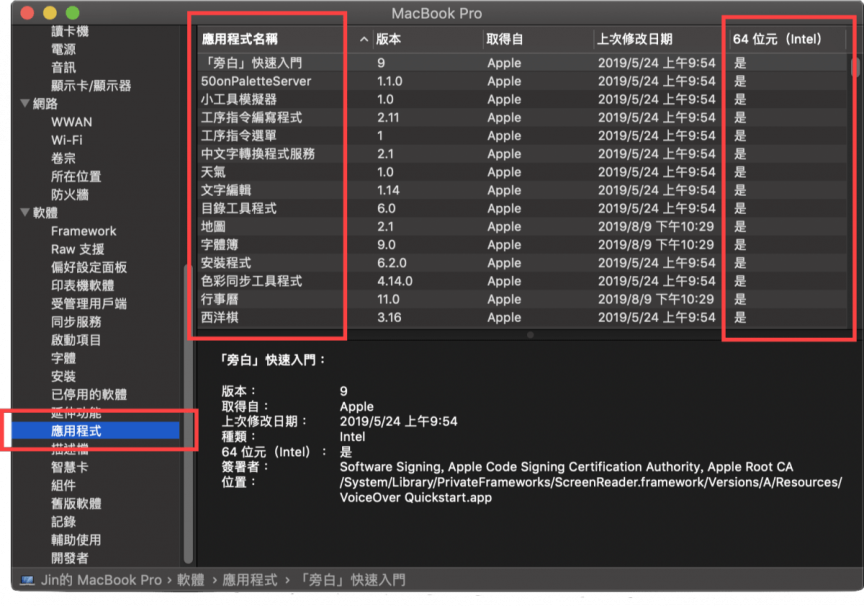This screenshot has width=864, height=606.
Task: Select 字體 in the sidebar list
Action: pyautogui.click(x=64, y=358)
